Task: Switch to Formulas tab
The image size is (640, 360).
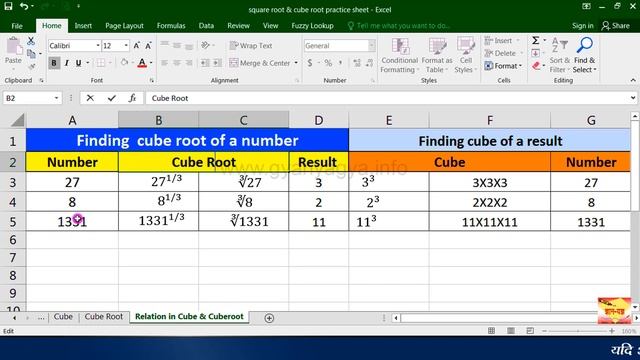Action: tap(171, 26)
